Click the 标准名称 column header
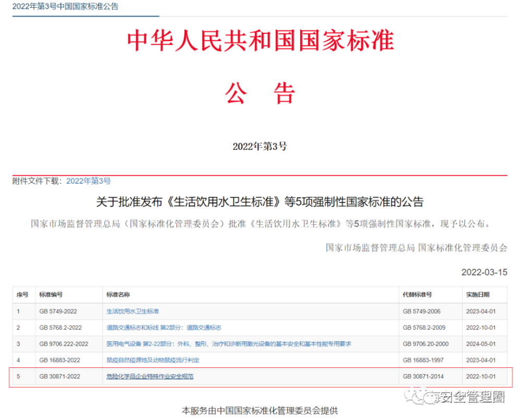Viewport: 522px width, 420px height. point(118,295)
